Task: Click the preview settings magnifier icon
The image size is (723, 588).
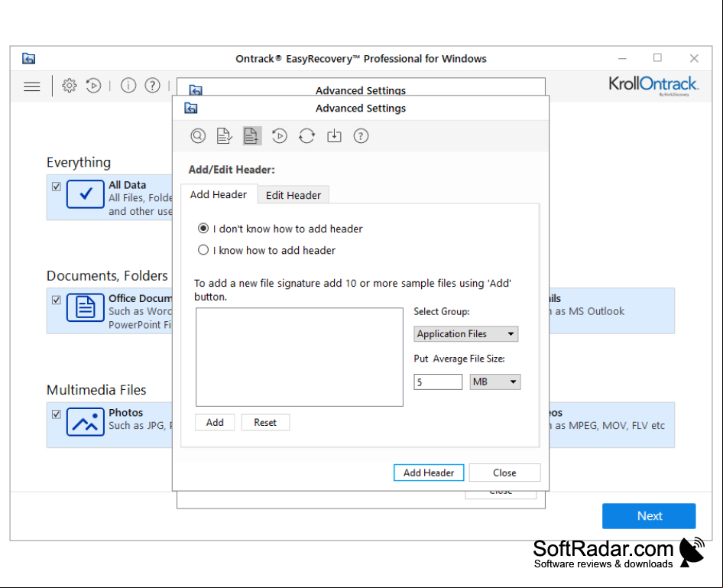Action: point(198,136)
